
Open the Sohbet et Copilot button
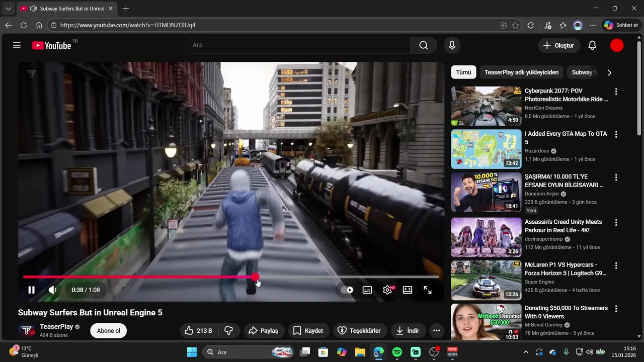tap(621, 25)
